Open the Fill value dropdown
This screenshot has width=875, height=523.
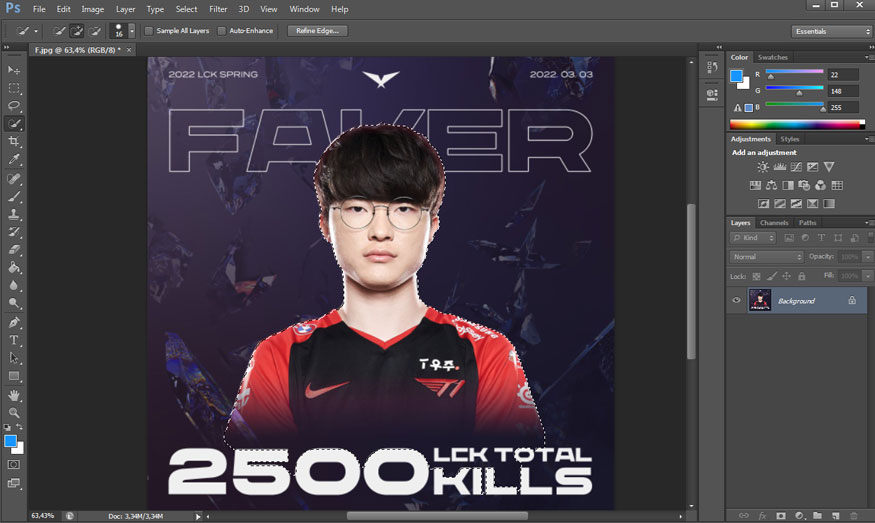pyautogui.click(x=867, y=276)
